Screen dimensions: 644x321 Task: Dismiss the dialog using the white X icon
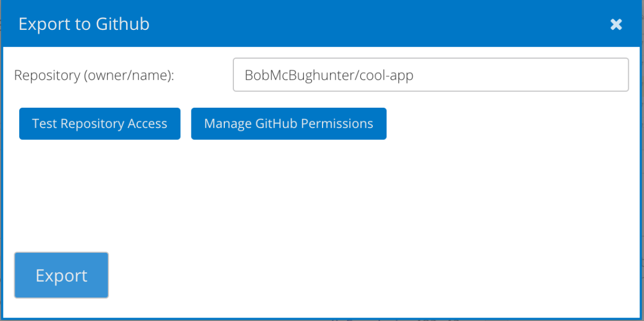click(x=616, y=24)
